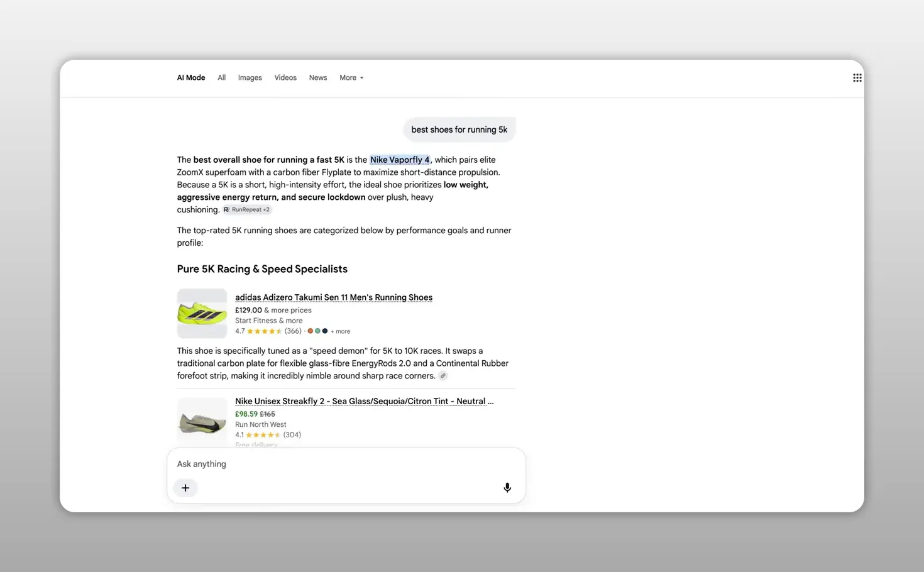
Task: Switch to the AI Mode tab
Action: click(x=191, y=78)
